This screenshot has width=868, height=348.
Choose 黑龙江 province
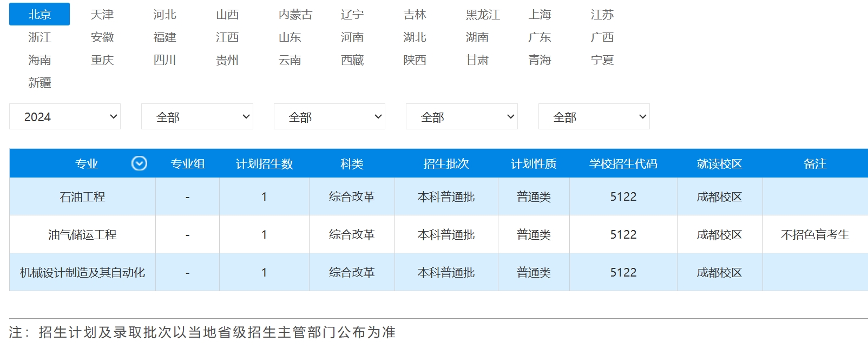coord(483,14)
